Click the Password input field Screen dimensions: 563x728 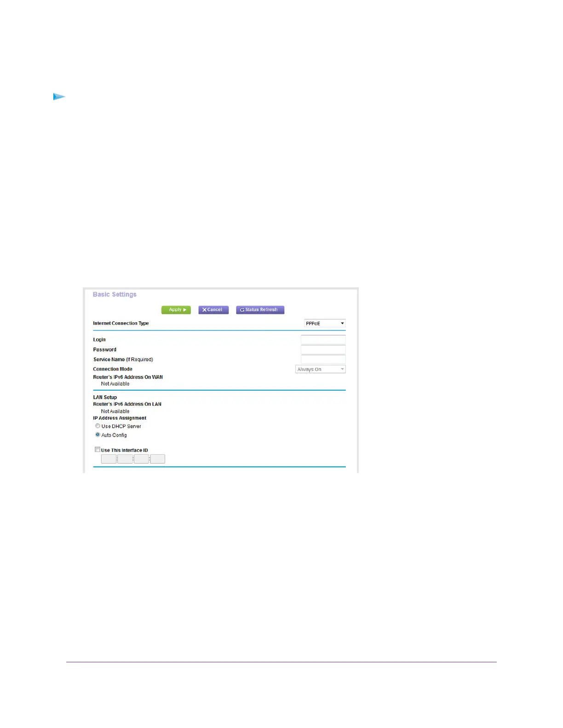(x=323, y=349)
